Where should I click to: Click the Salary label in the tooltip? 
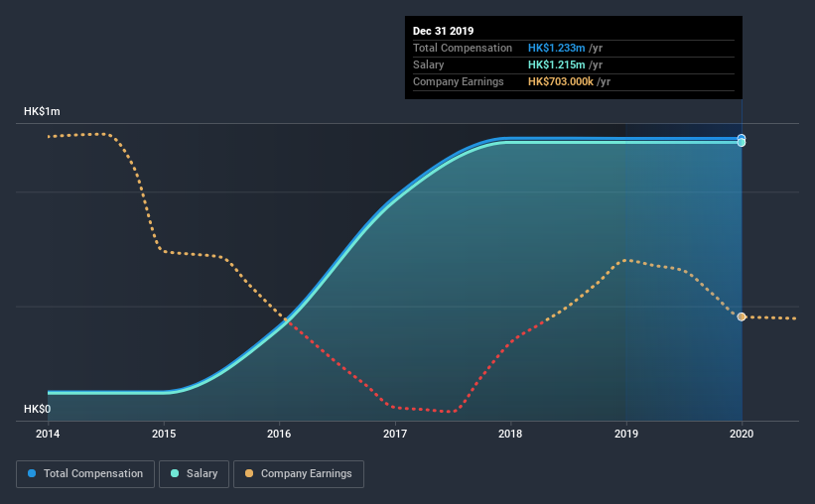428,64
